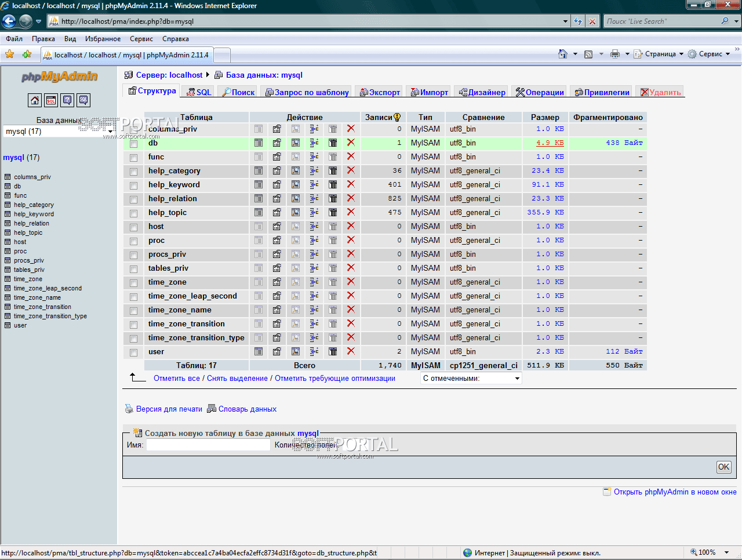
Task: Check the time_zone_name table checkbox
Action: pos(134,311)
